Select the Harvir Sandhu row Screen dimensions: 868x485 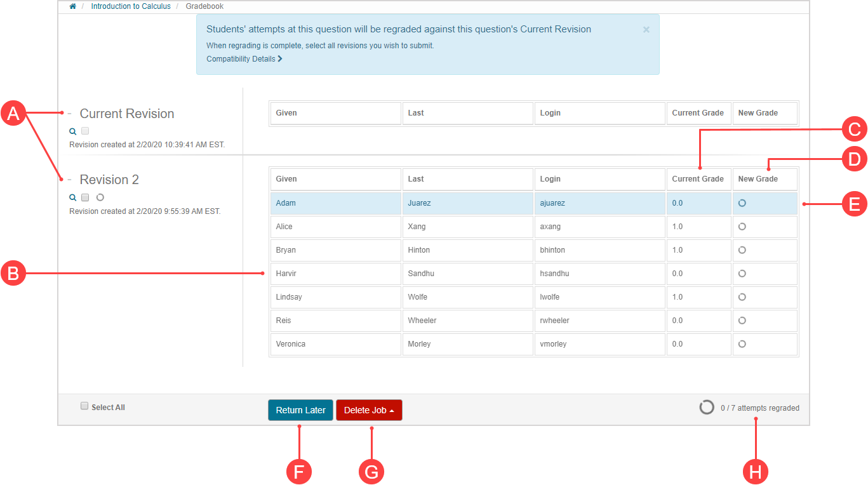467,274
